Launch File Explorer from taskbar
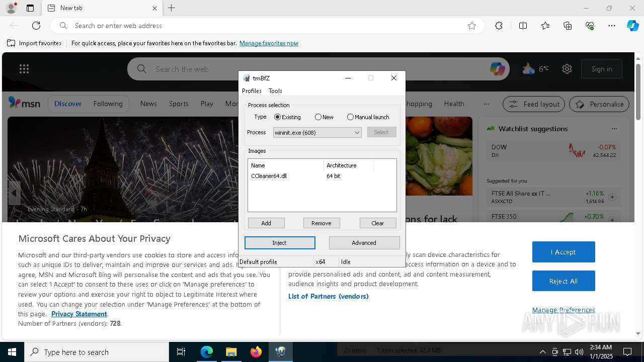 tap(231, 352)
